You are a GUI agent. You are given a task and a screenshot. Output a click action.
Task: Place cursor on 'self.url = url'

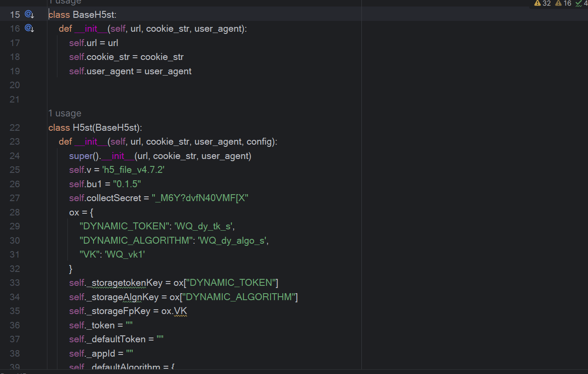click(94, 43)
